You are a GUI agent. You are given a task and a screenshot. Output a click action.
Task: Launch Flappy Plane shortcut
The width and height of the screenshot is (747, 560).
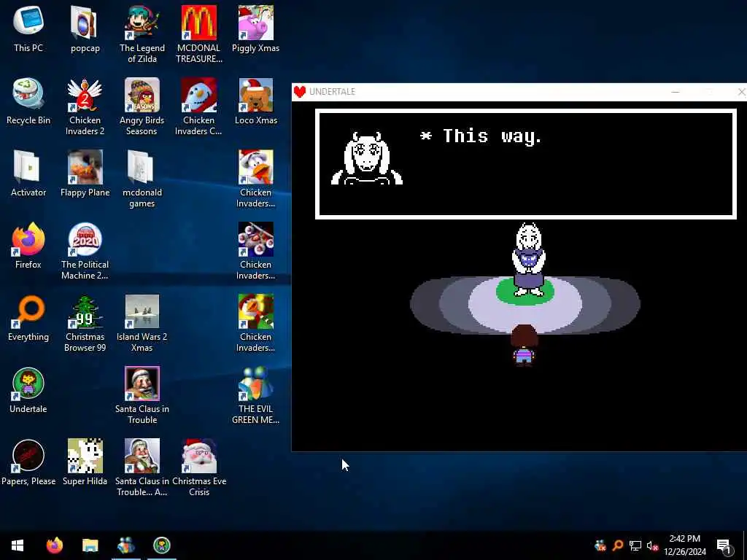[x=85, y=174]
